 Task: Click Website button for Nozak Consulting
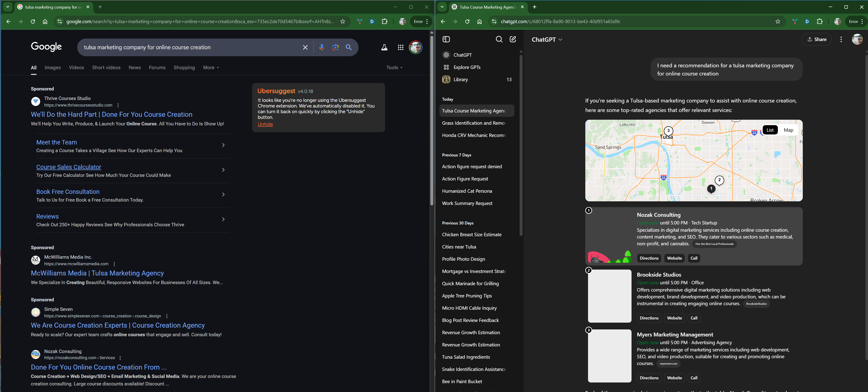674,258
